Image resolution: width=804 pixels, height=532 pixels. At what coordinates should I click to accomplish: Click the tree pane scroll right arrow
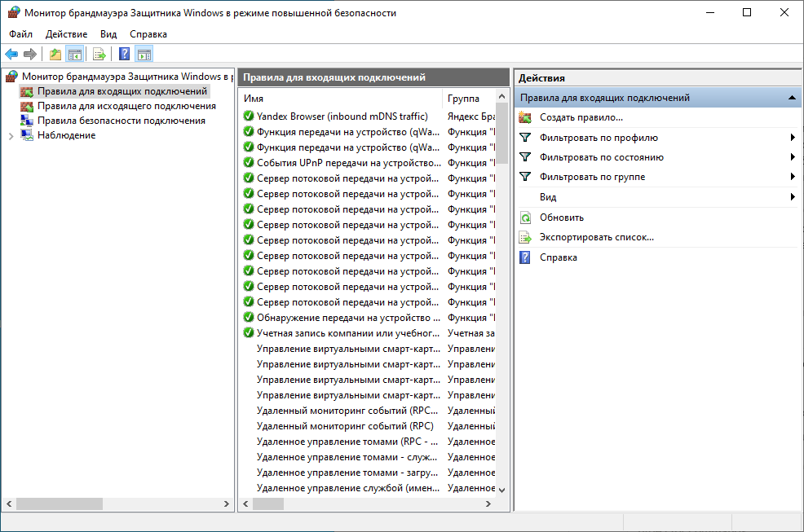pyautogui.click(x=226, y=503)
